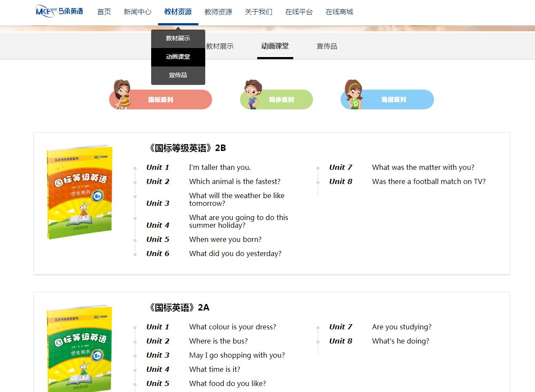The image size is (535, 392).
Task: Open "When were you born?" lesson
Action: coord(225,240)
